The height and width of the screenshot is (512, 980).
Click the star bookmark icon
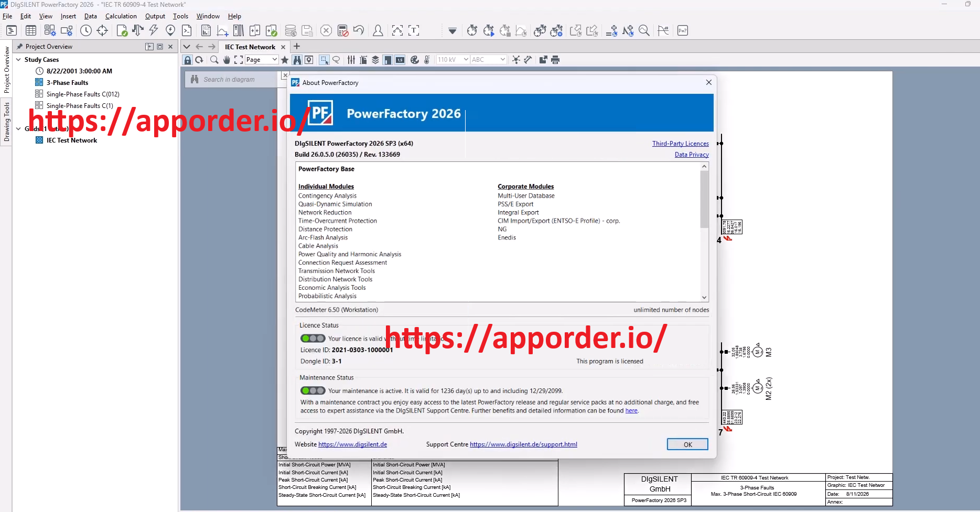[x=285, y=60]
